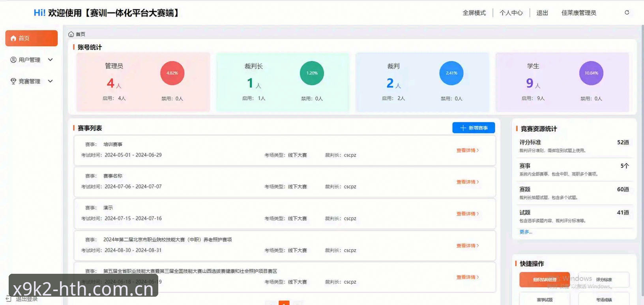Click the 赛事列表 section heading

coord(90,128)
